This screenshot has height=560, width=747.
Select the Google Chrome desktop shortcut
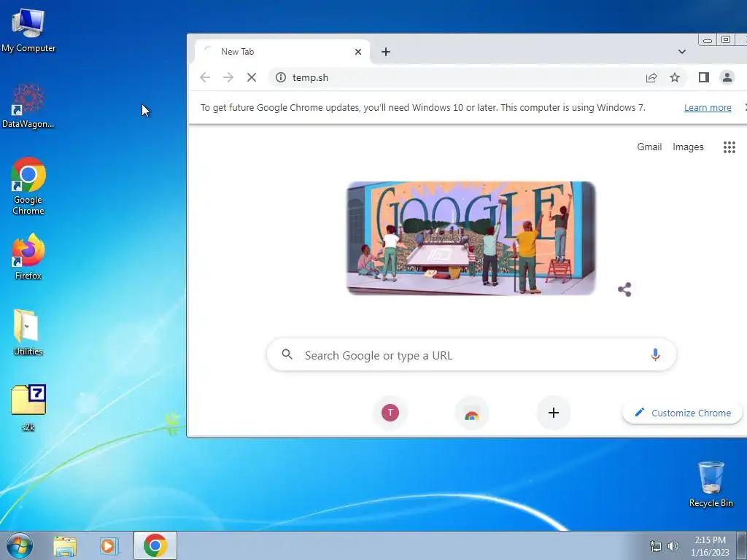point(28,186)
